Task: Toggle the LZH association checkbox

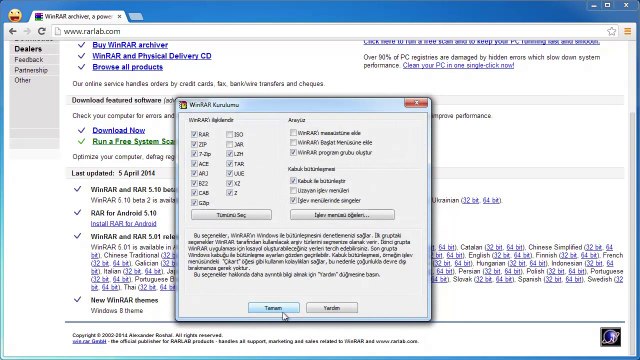Action: tap(229, 154)
